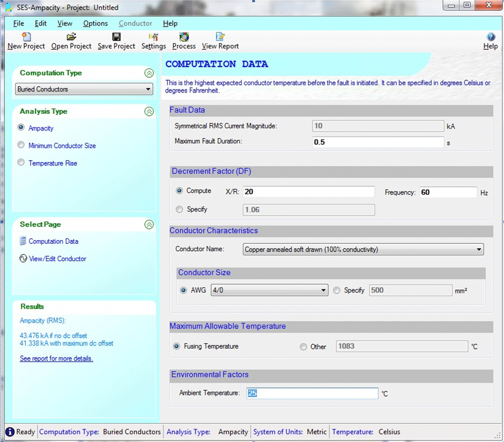
Task: Open the Conductor menu
Action: tap(135, 23)
